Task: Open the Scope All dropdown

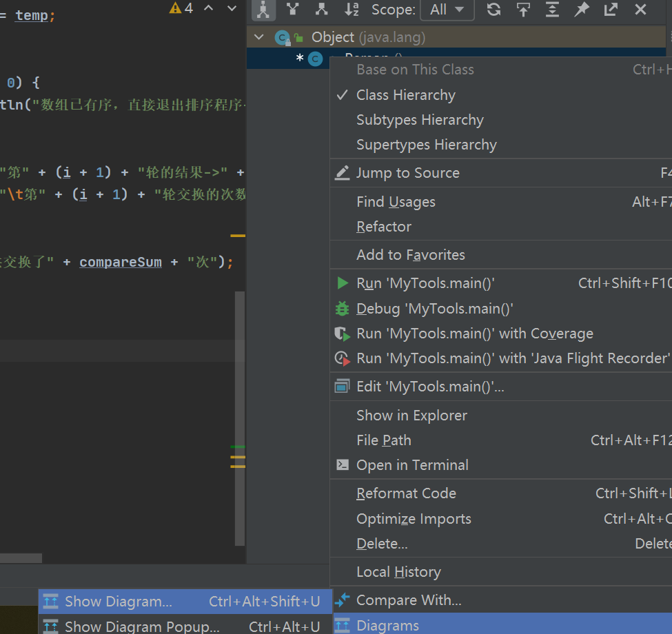Action: tap(447, 10)
